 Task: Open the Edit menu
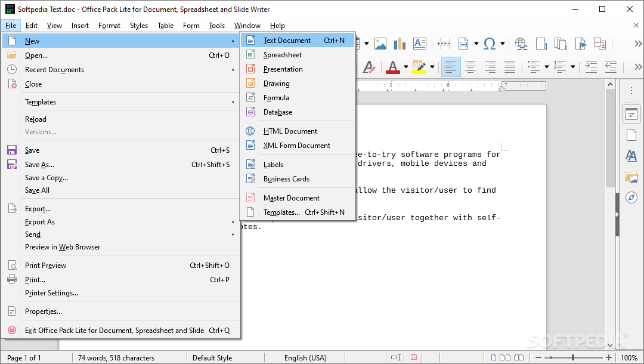point(31,26)
